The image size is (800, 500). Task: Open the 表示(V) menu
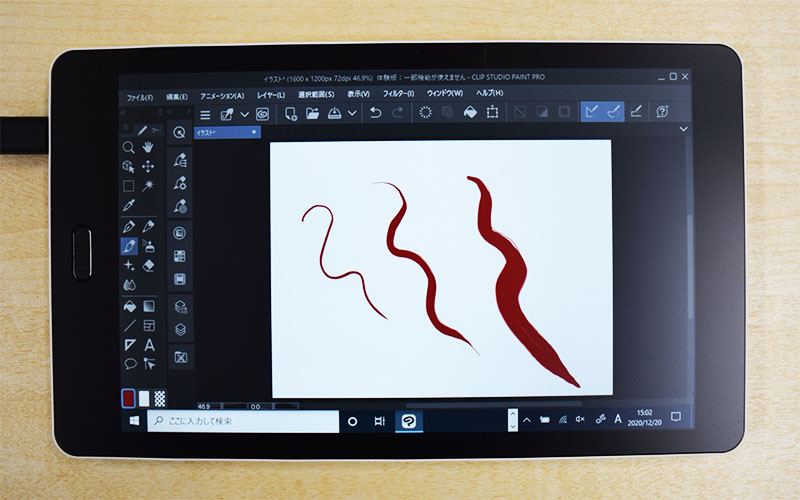tap(358, 94)
